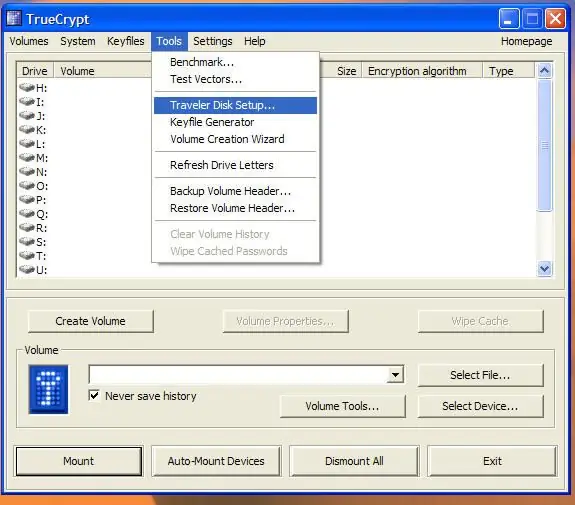Go to Homepage link in menu bar
The height and width of the screenshot is (505, 575).
[526, 41]
